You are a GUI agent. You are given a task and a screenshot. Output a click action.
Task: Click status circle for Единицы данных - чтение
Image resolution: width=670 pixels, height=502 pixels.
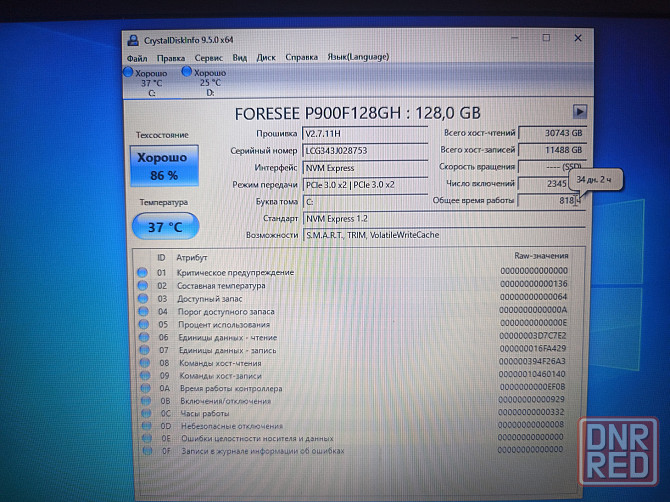144,337
